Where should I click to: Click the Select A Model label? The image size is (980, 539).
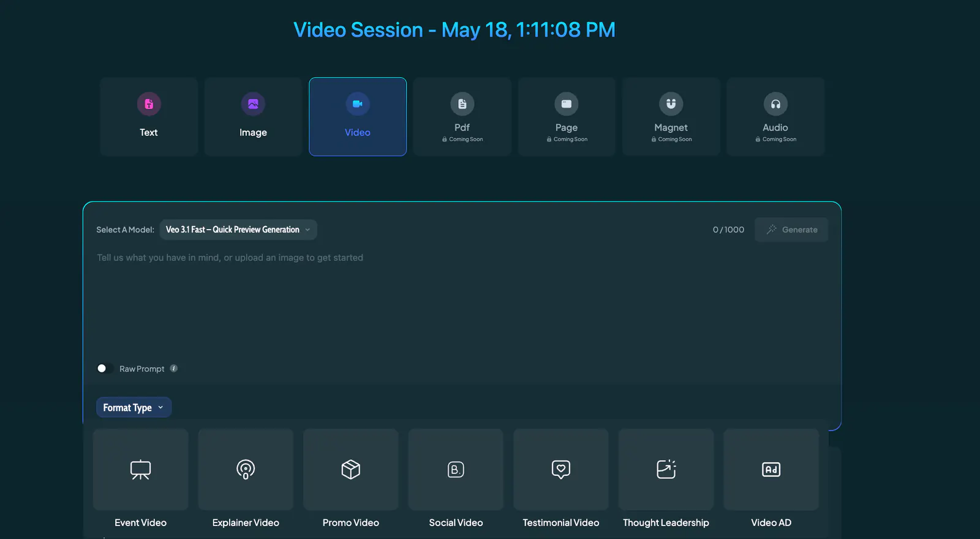click(125, 230)
